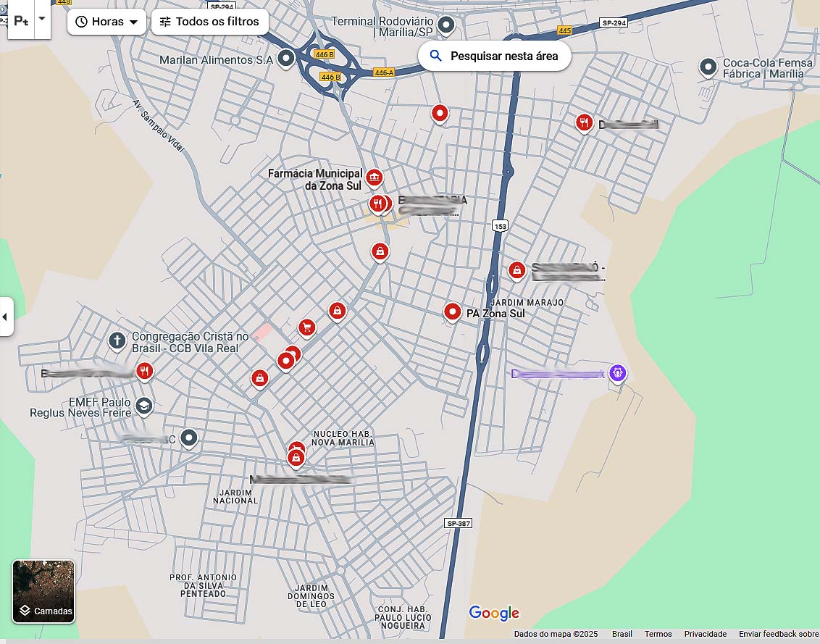Screen dimensions: 820x644
Task: Click the Marilan Alimentos S.A marker
Action: tap(286, 59)
